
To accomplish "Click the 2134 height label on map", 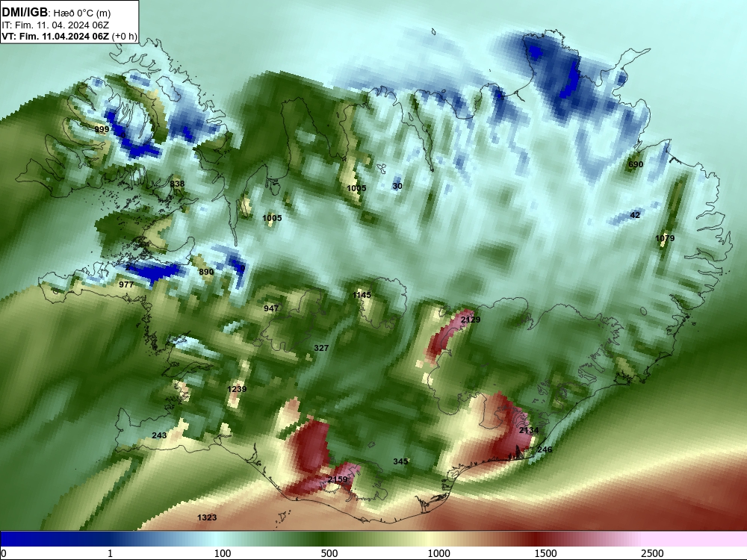I will [529, 431].
